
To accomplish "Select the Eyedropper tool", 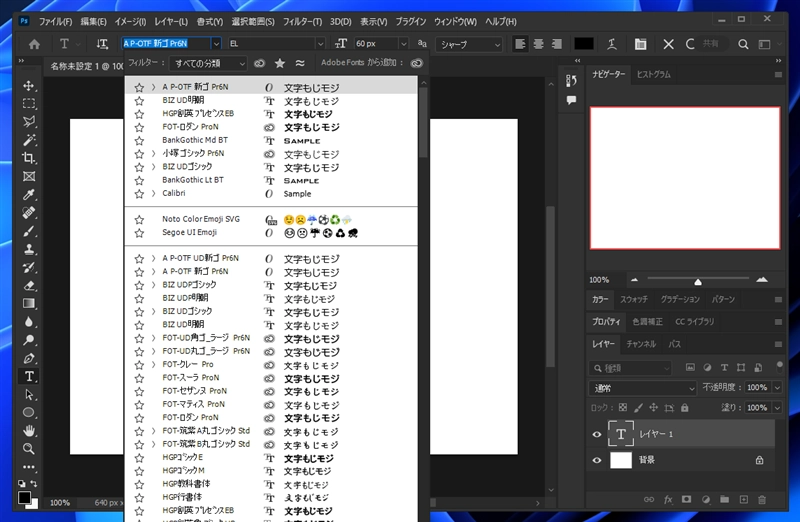I will click(29, 194).
